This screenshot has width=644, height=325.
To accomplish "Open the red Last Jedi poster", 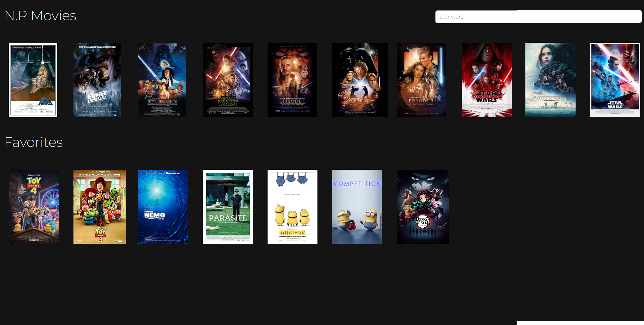I will click(487, 80).
